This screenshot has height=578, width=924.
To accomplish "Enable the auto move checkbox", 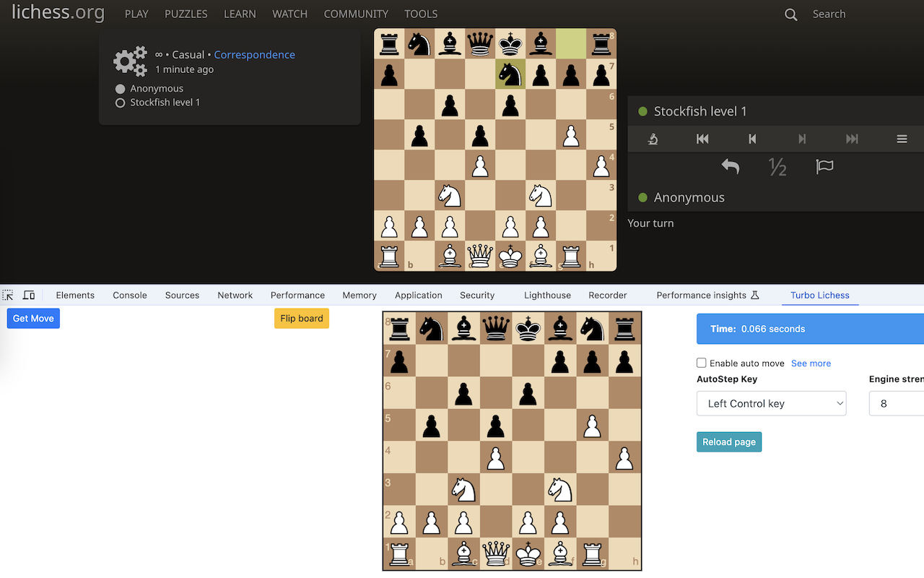I will pyautogui.click(x=701, y=363).
